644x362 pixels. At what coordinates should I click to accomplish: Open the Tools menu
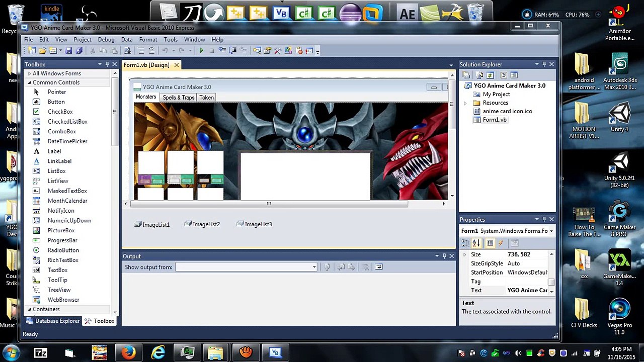[171, 40]
